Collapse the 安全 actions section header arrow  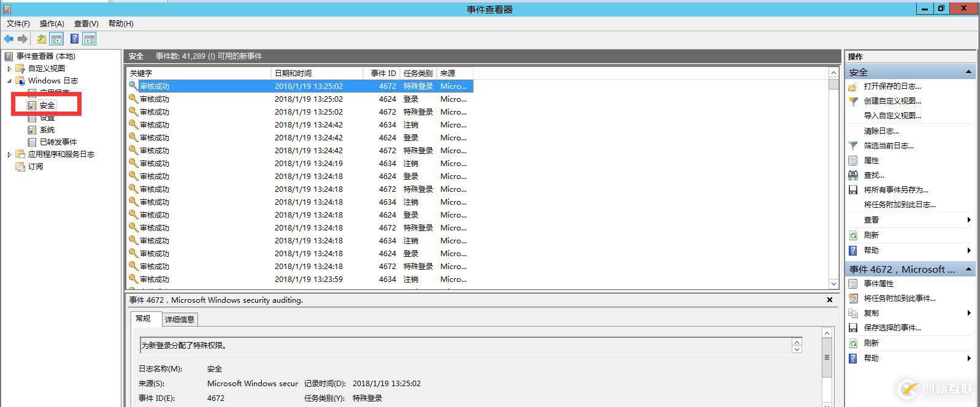point(968,72)
